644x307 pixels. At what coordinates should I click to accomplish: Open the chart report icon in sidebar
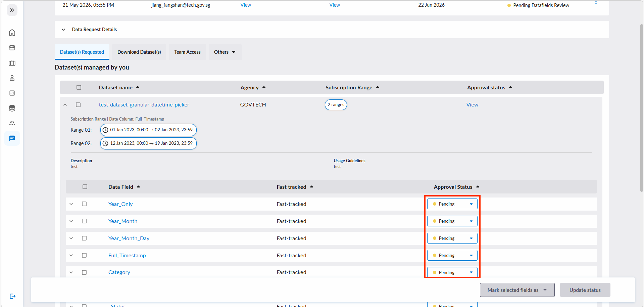pos(12,93)
